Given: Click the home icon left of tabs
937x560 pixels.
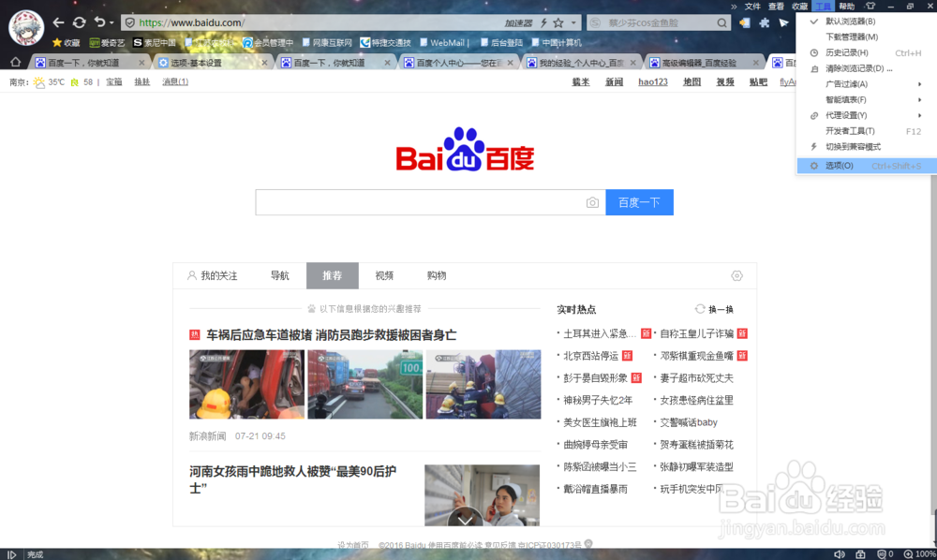Looking at the screenshot, I should 16,62.
